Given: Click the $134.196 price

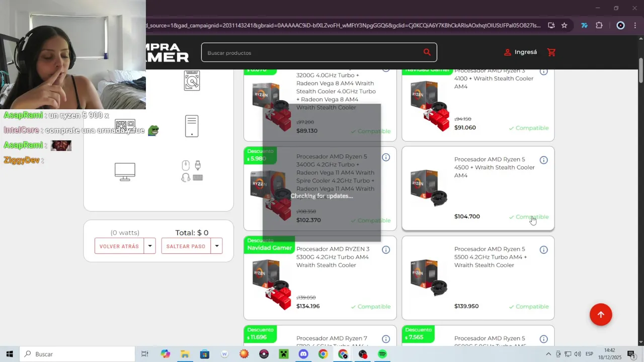Looking at the screenshot, I should tap(308, 306).
